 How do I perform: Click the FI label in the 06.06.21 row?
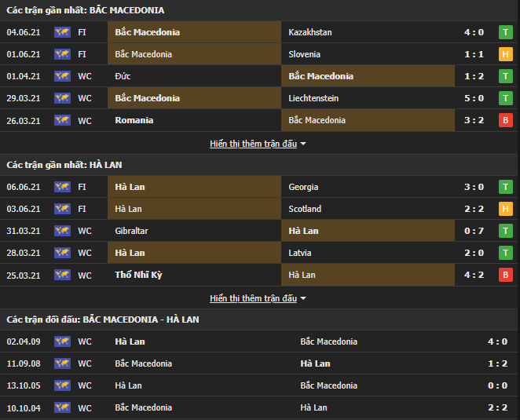coord(82,187)
